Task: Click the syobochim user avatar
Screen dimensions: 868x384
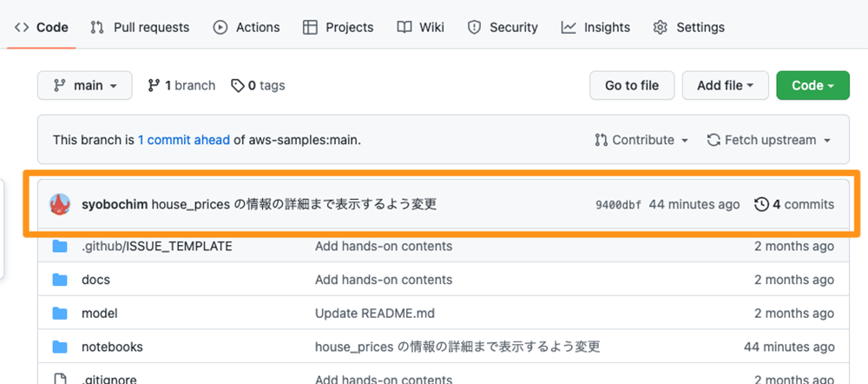Action: click(60, 204)
